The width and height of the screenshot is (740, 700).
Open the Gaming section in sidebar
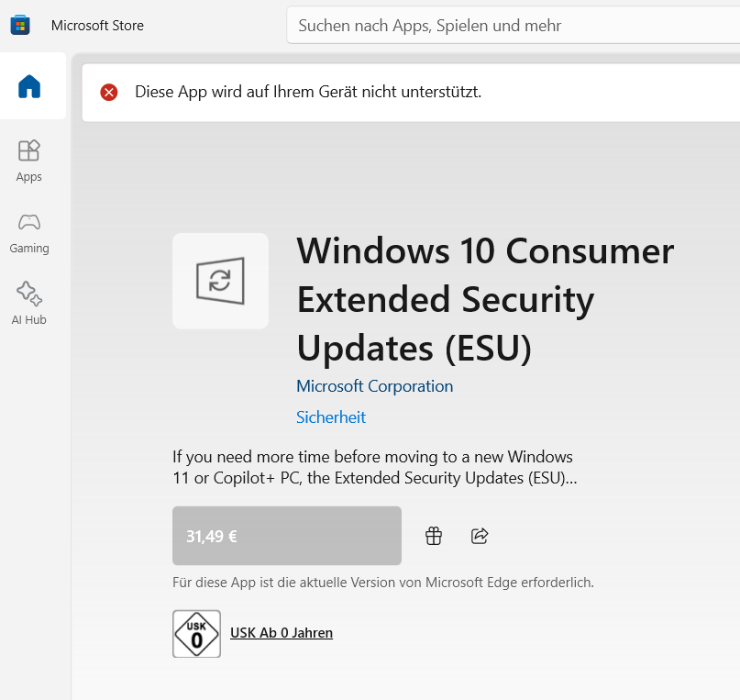(x=28, y=234)
